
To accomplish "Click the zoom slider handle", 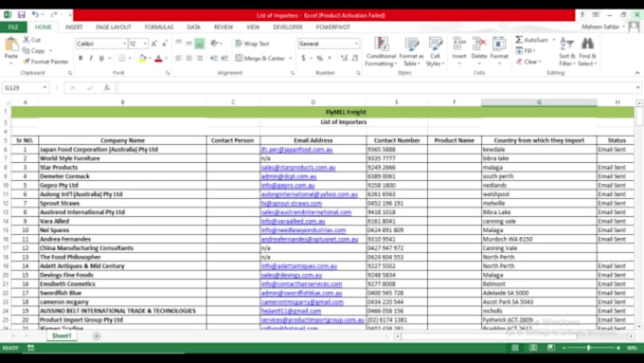I will 589,348.
